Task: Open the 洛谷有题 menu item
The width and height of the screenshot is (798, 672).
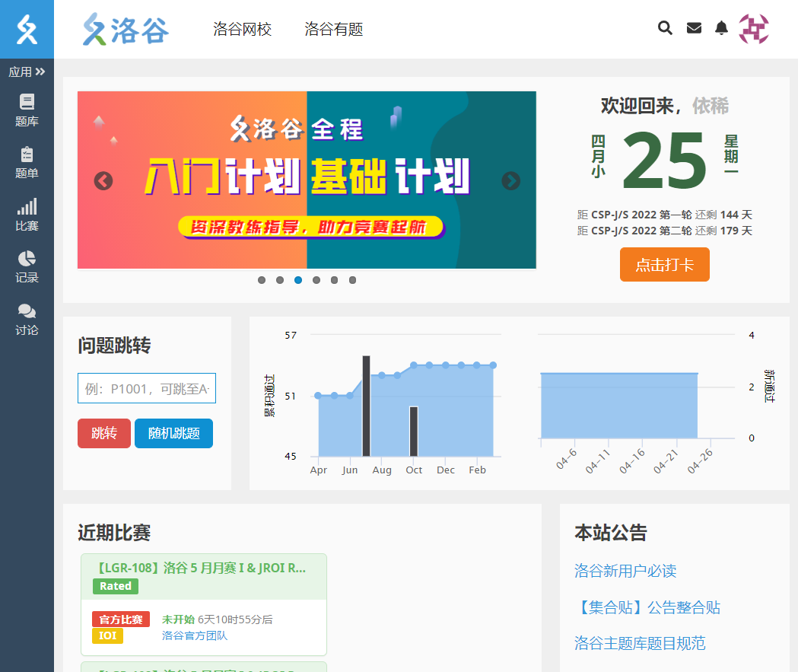Action: tap(334, 29)
